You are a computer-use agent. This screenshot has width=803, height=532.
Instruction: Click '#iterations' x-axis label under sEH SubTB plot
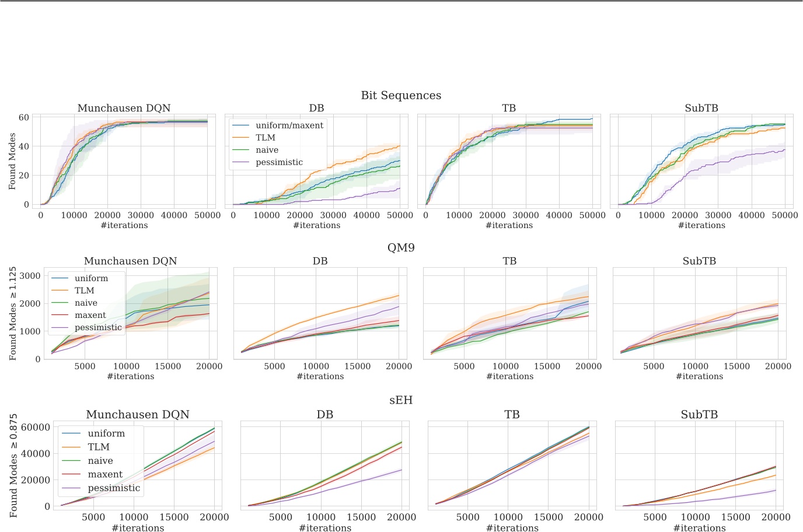pos(699,528)
